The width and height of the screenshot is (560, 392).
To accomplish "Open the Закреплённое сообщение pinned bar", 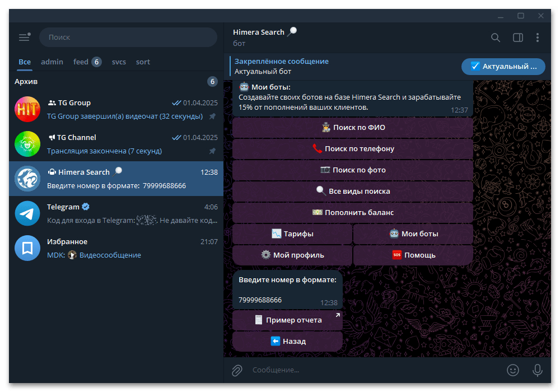I will tap(343, 67).
